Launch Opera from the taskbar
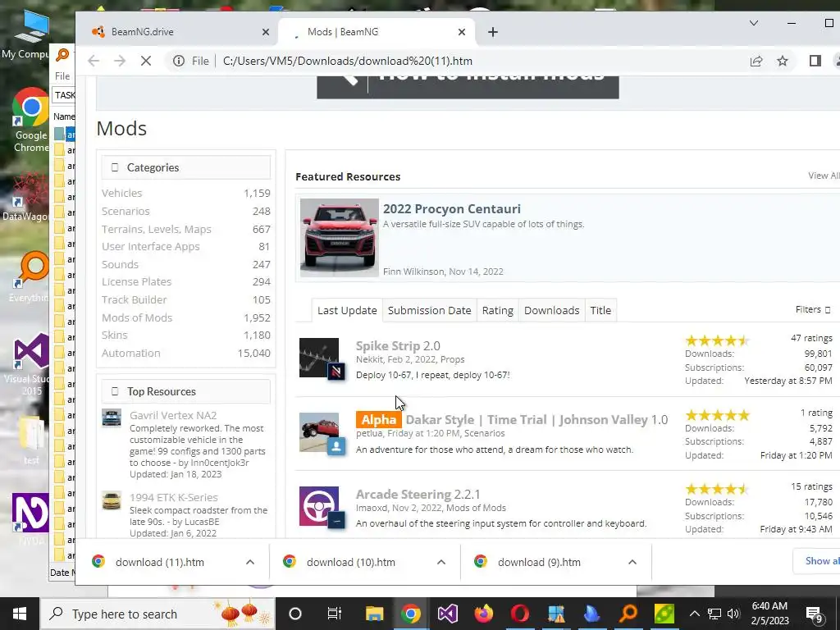Viewport: 840px width, 630px height. 519,614
